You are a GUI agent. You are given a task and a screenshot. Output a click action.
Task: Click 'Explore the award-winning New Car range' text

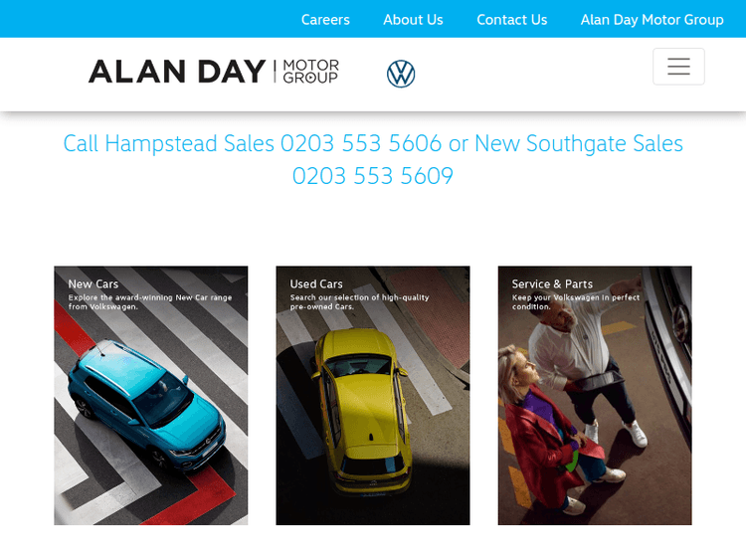150,297
